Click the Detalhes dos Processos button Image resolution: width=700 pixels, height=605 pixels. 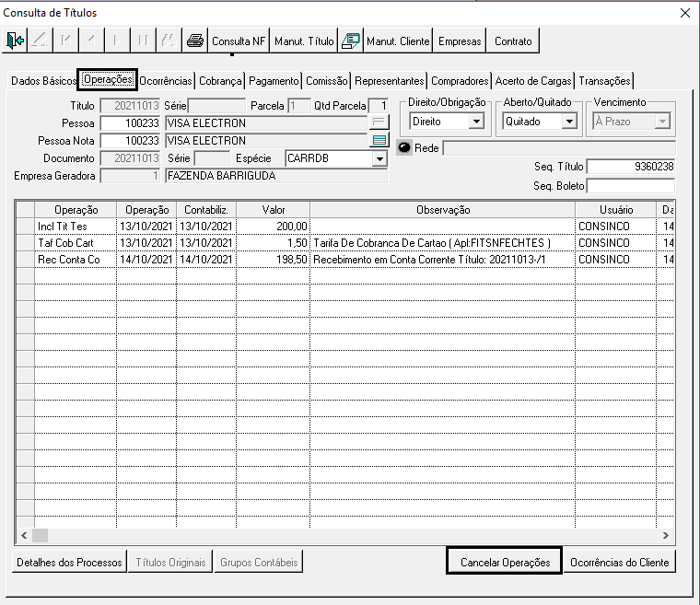(69, 562)
